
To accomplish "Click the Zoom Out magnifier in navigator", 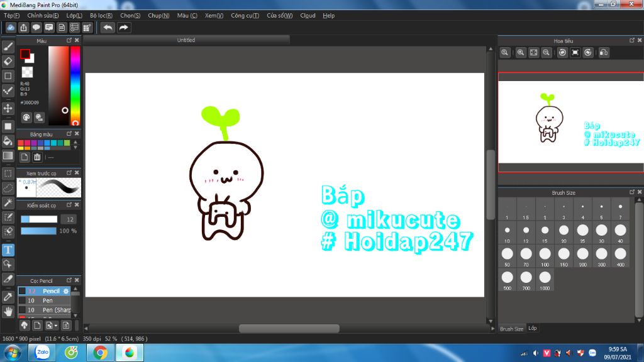I will pyautogui.click(x=547, y=53).
